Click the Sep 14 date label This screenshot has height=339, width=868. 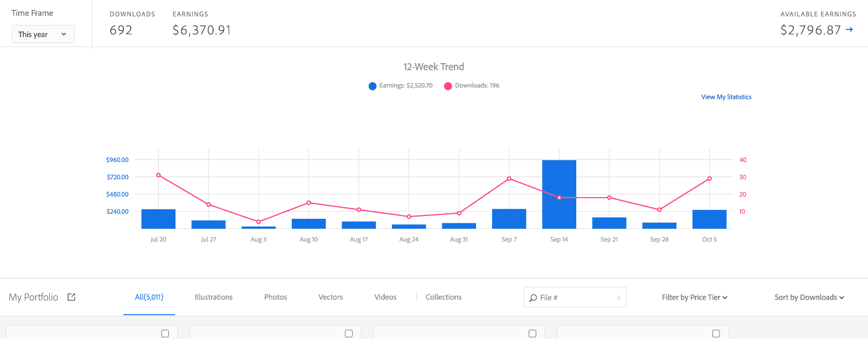tap(559, 240)
